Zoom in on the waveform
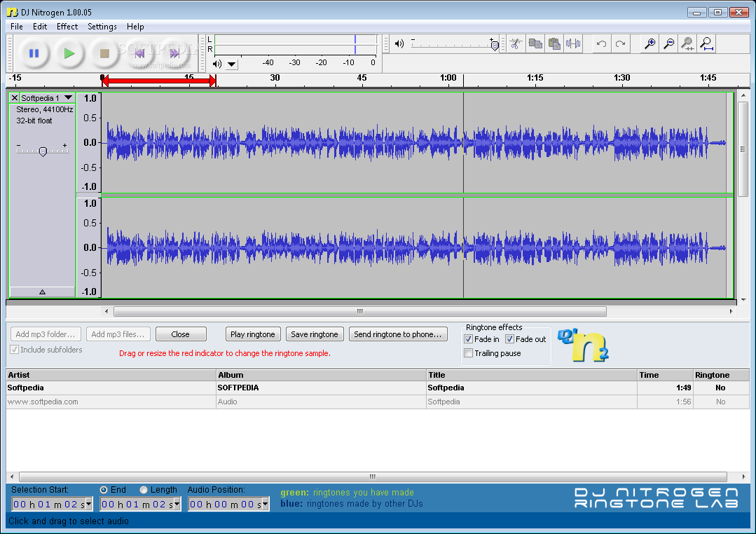The width and height of the screenshot is (756, 534). pyautogui.click(x=650, y=44)
